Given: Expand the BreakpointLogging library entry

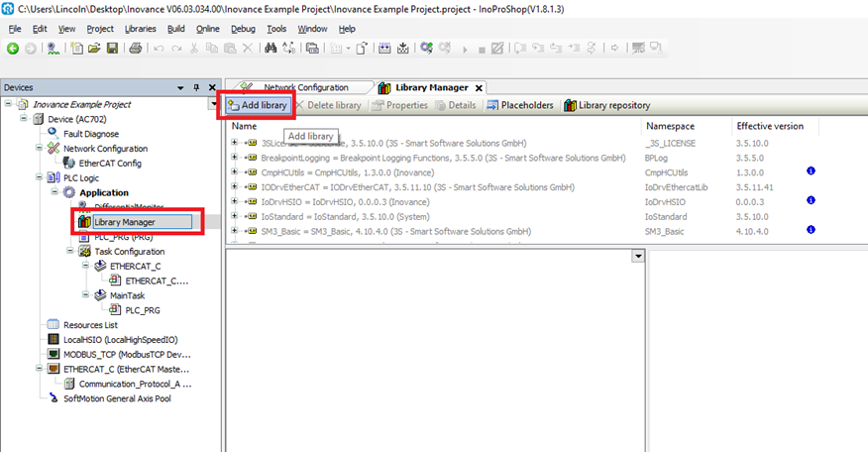Looking at the screenshot, I should [235, 157].
